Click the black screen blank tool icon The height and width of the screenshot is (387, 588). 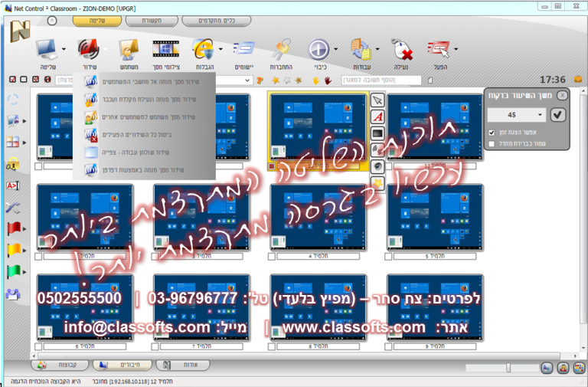[378, 133]
